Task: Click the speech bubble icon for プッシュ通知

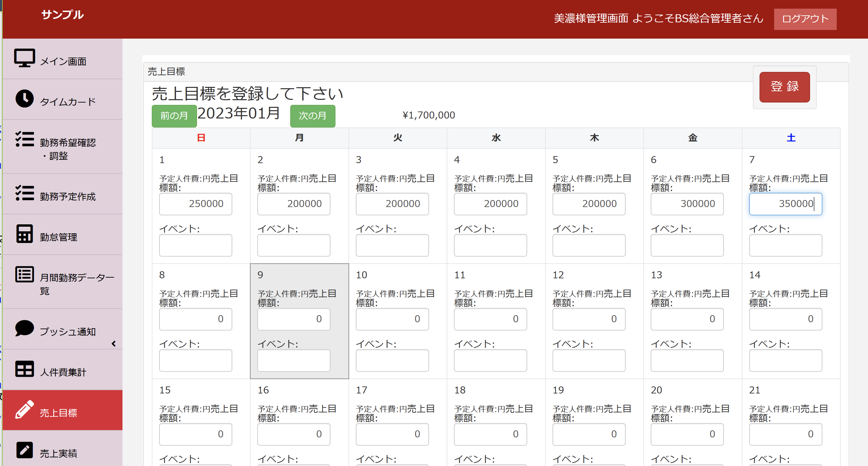Action: (x=24, y=328)
